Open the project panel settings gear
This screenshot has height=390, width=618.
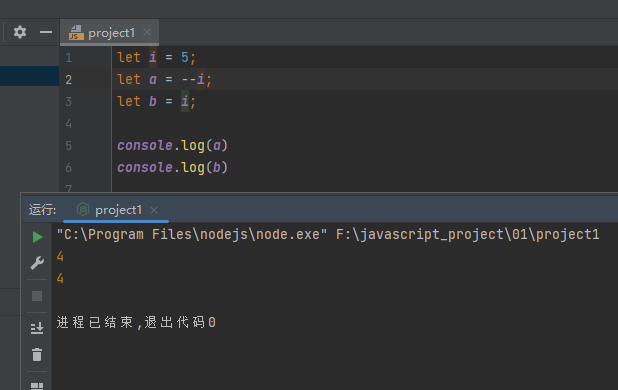click(20, 32)
